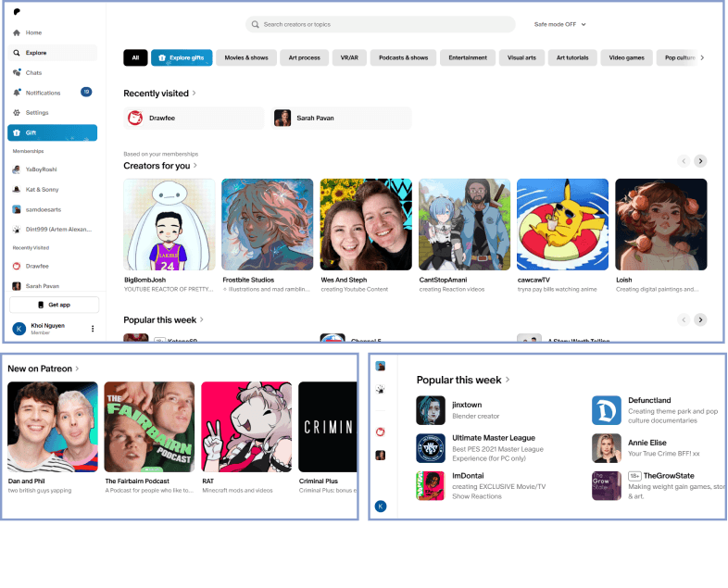Select the Explore gifts chip
The image size is (728, 588).
click(x=182, y=58)
